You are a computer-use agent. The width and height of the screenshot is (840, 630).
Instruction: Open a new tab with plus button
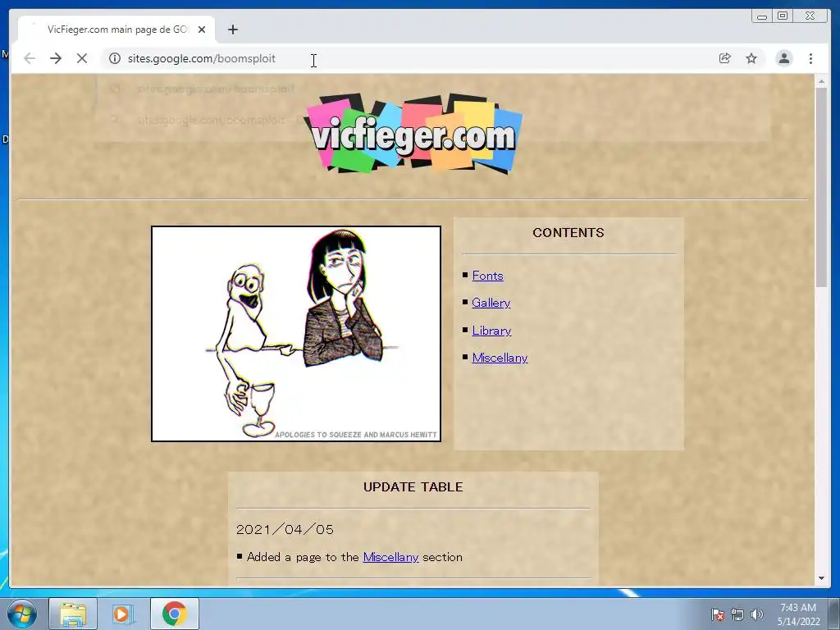(232, 30)
